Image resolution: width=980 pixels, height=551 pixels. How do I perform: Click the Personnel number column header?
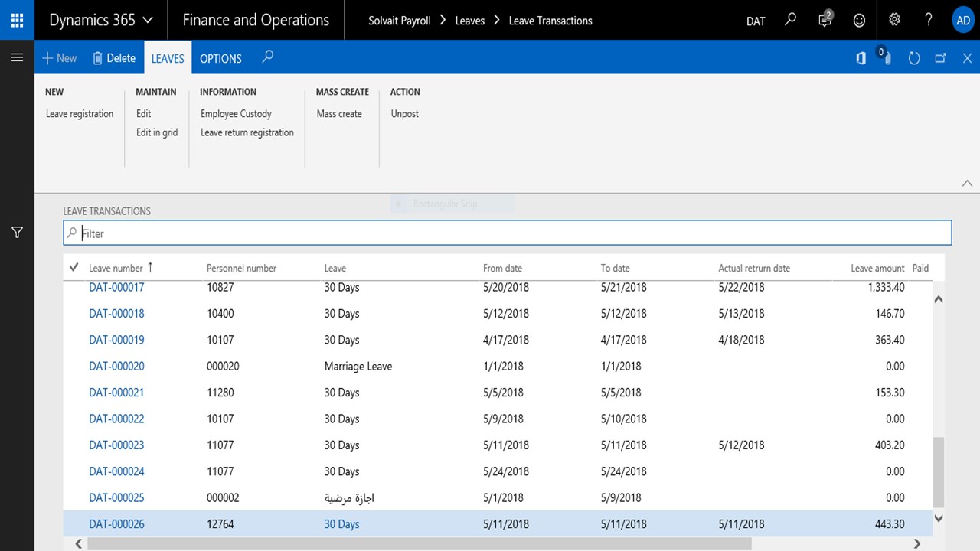coord(241,268)
